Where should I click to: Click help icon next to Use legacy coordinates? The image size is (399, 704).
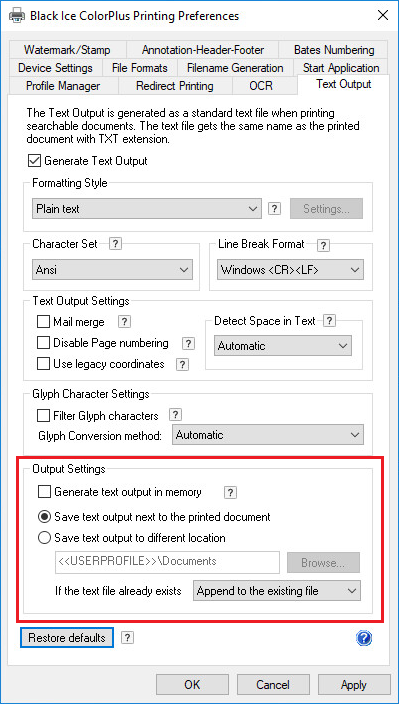click(x=182, y=364)
